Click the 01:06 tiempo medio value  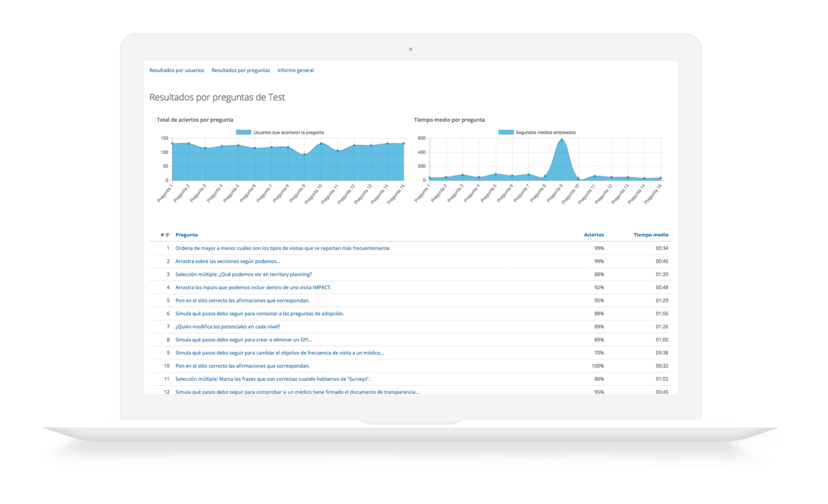point(662,314)
